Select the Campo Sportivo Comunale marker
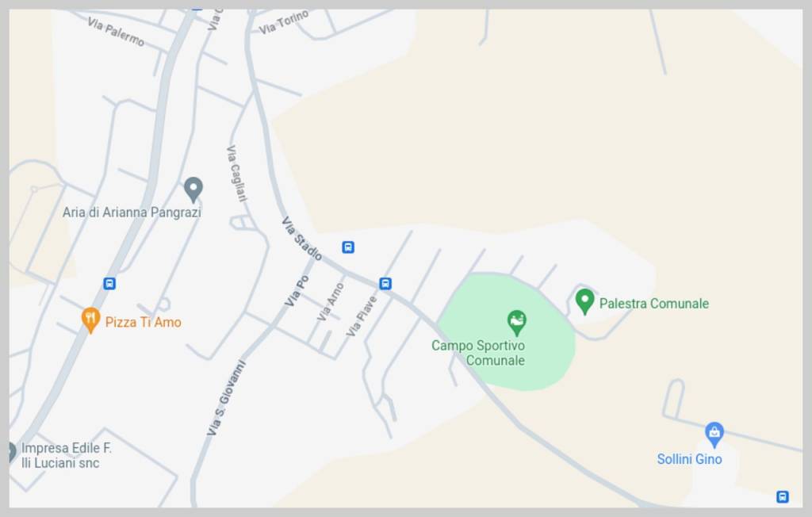This screenshot has width=812, height=517. [x=516, y=323]
